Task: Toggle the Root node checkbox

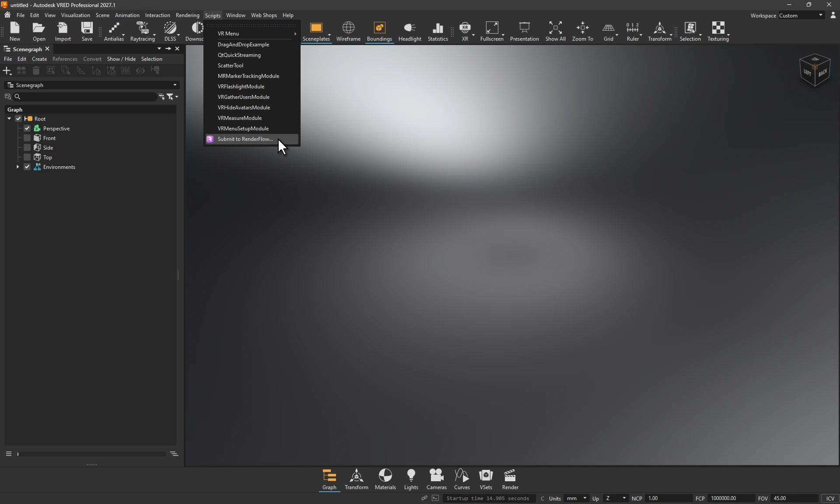Action: point(18,119)
